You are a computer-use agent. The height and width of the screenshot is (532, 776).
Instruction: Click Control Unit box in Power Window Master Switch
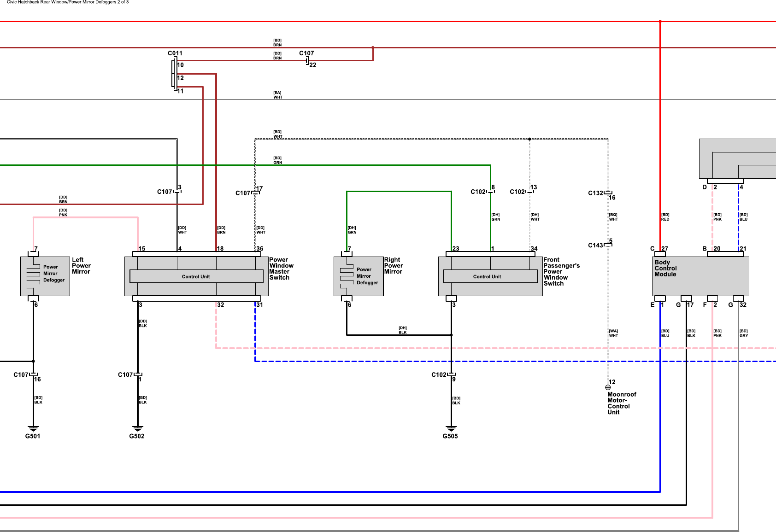196,276
